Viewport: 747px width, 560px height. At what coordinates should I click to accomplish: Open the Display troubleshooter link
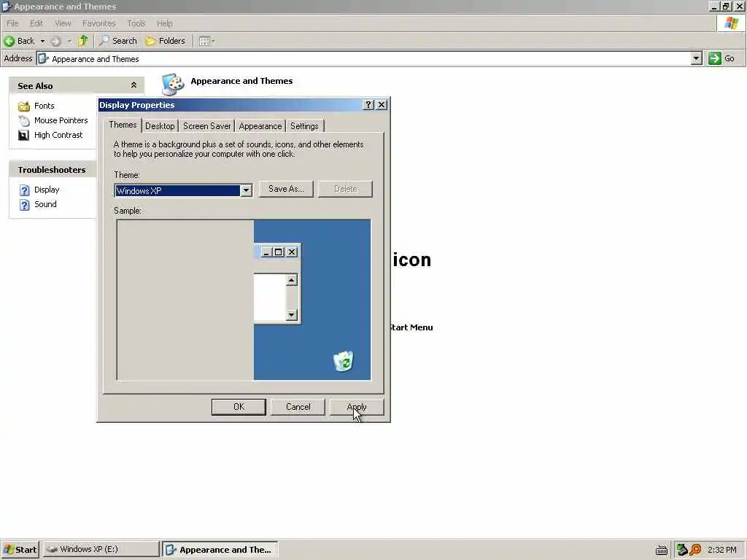(x=47, y=190)
